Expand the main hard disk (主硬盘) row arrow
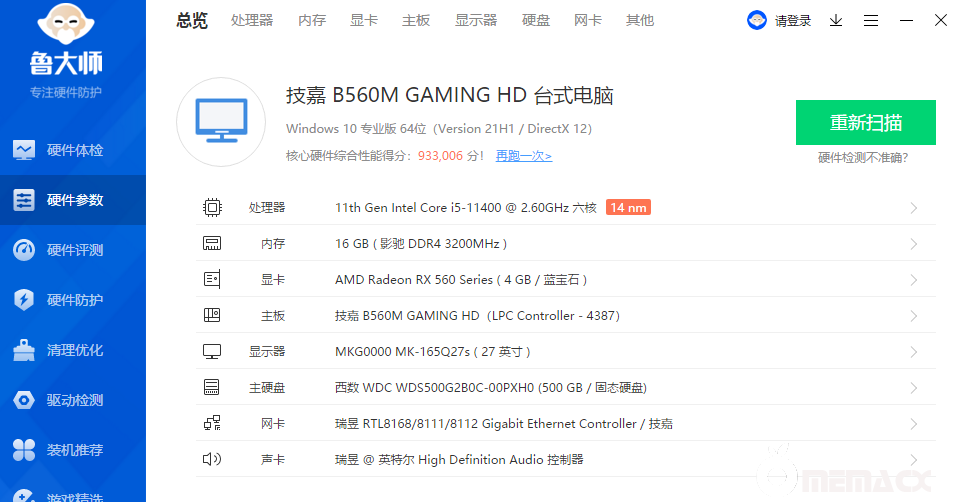This screenshot has width=958, height=502. click(x=913, y=388)
